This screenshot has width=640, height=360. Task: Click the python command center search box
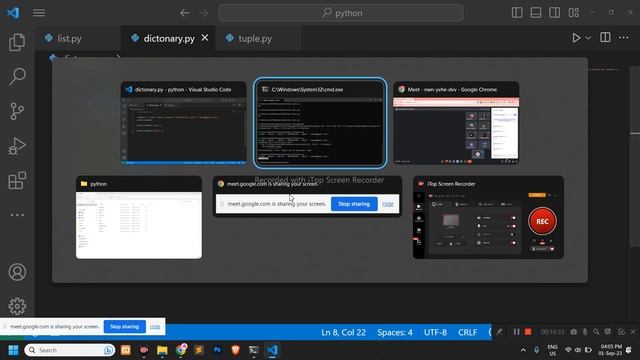pos(341,13)
